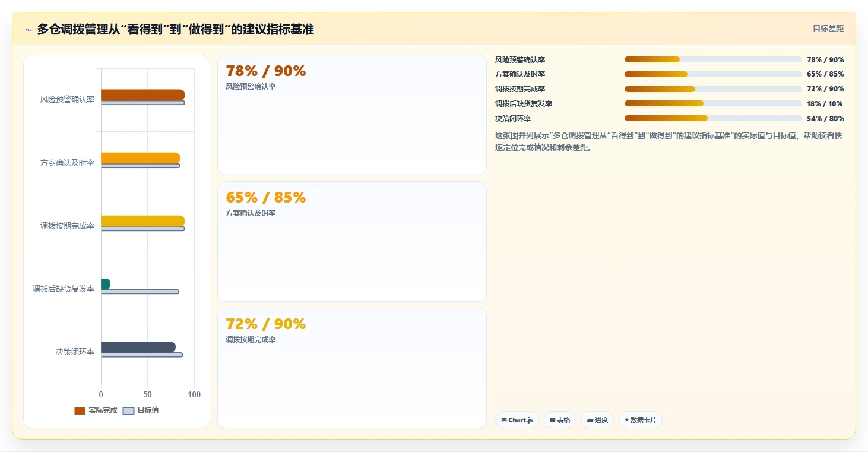Click 决策闭环率 label in progress list
The height and width of the screenshot is (452, 868).
513,119
